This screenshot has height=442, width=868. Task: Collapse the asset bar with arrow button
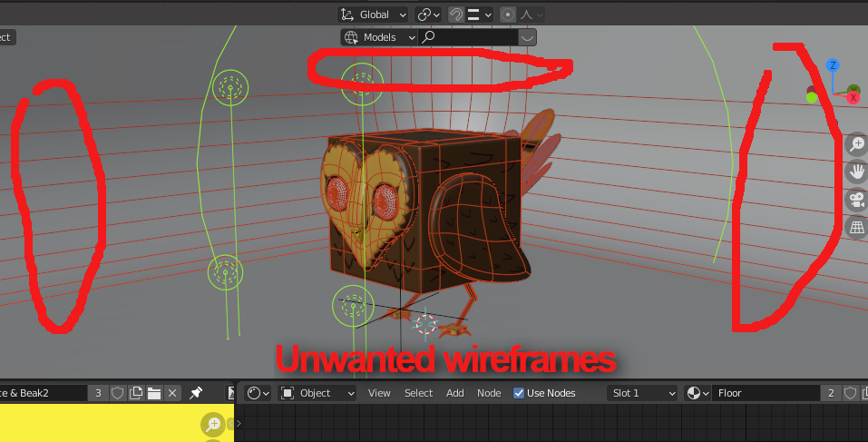pyautogui.click(x=527, y=37)
